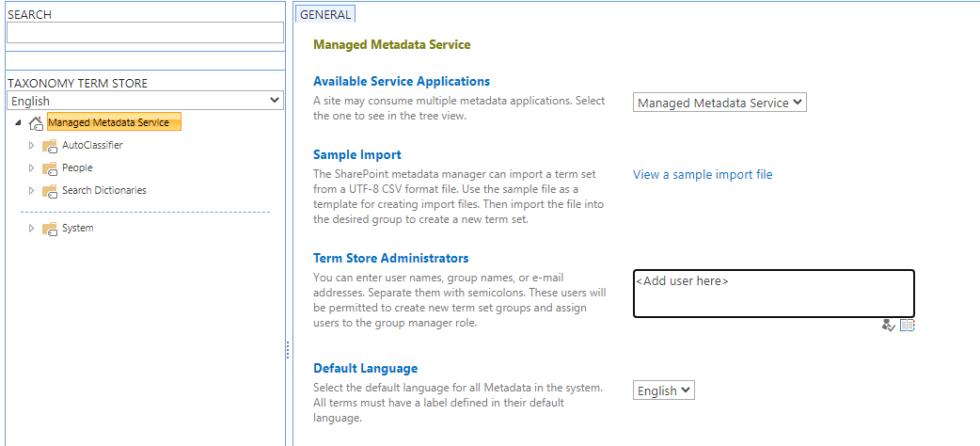The width and height of the screenshot is (980, 446).
Task: Collapse the Managed Metadata Service root node
Action: pos(19,123)
